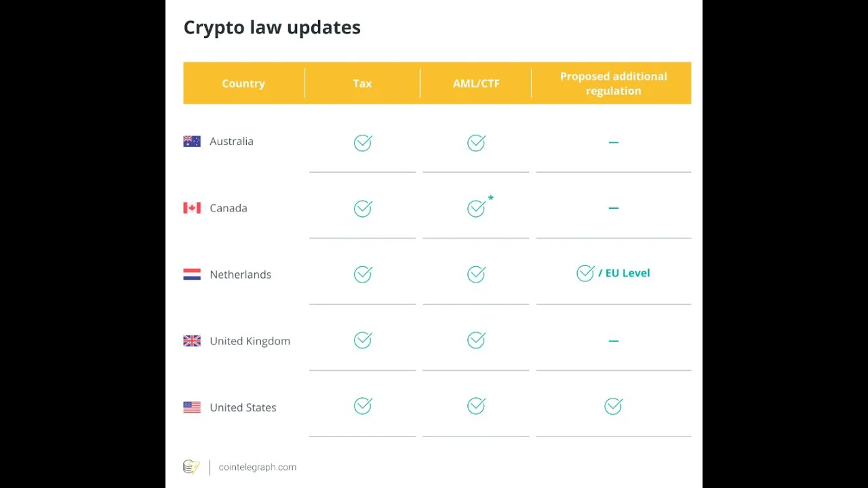The height and width of the screenshot is (488, 868).
Task: Click Australia's Tax checkmark icon
Action: tap(363, 142)
